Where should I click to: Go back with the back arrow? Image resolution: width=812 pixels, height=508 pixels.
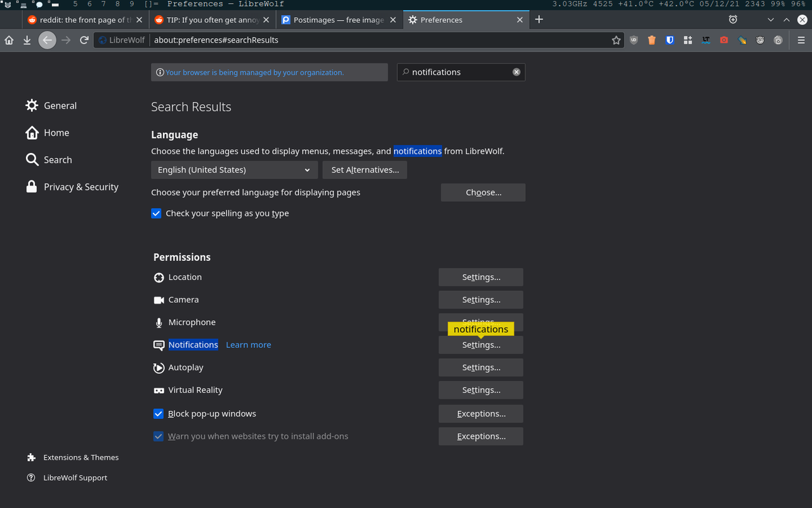(x=47, y=40)
